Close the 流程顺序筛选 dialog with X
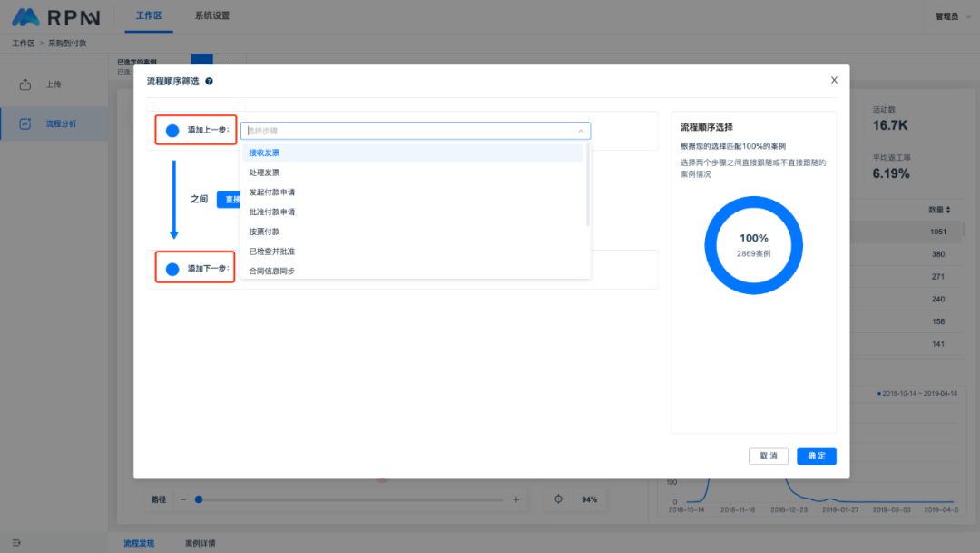Screen dimensions: 980x553 click(x=834, y=80)
